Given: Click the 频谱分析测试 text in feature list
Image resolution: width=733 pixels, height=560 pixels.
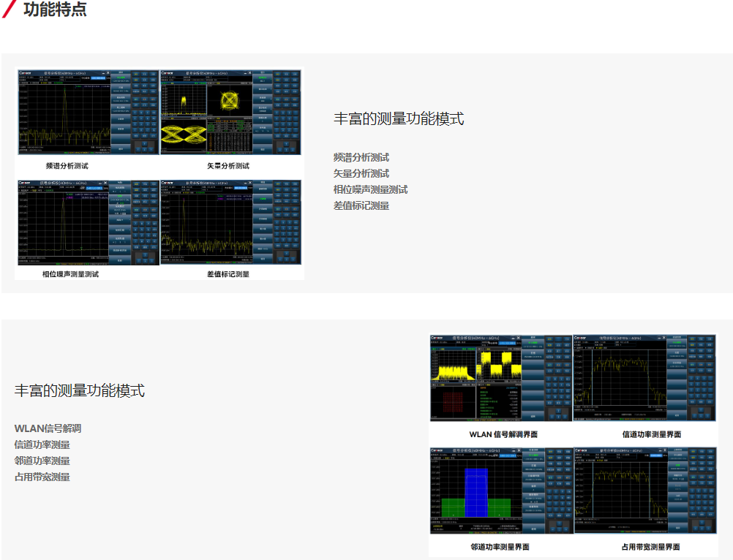Looking at the screenshot, I should [x=361, y=157].
